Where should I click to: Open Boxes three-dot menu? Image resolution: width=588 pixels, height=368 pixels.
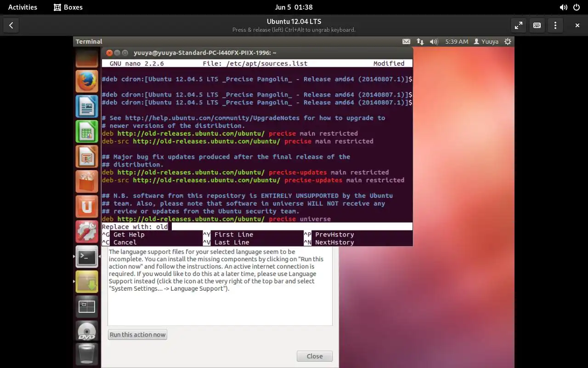pos(555,25)
